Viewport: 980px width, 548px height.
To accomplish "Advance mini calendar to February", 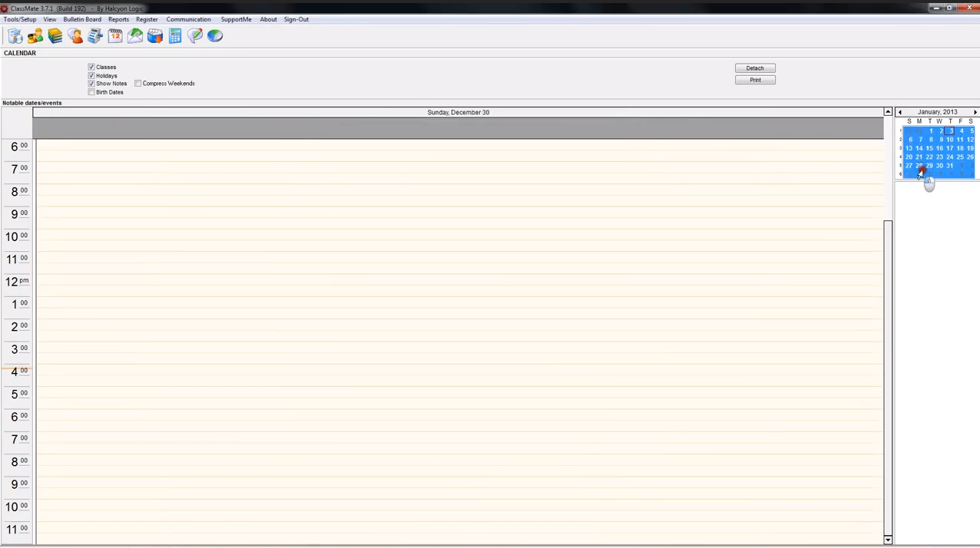I will pos(975,112).
